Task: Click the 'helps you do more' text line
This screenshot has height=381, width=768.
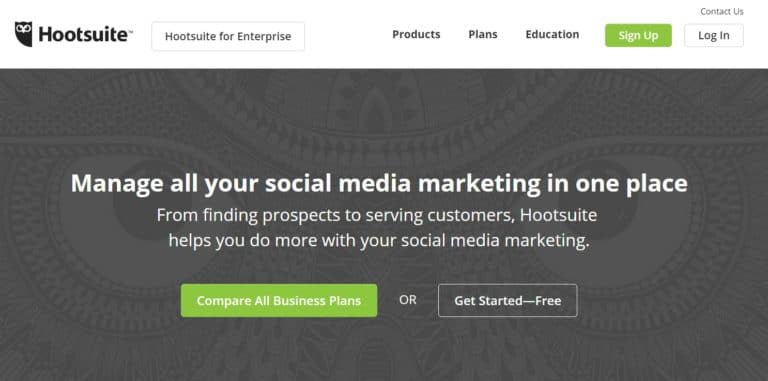Action: point(379,241)
